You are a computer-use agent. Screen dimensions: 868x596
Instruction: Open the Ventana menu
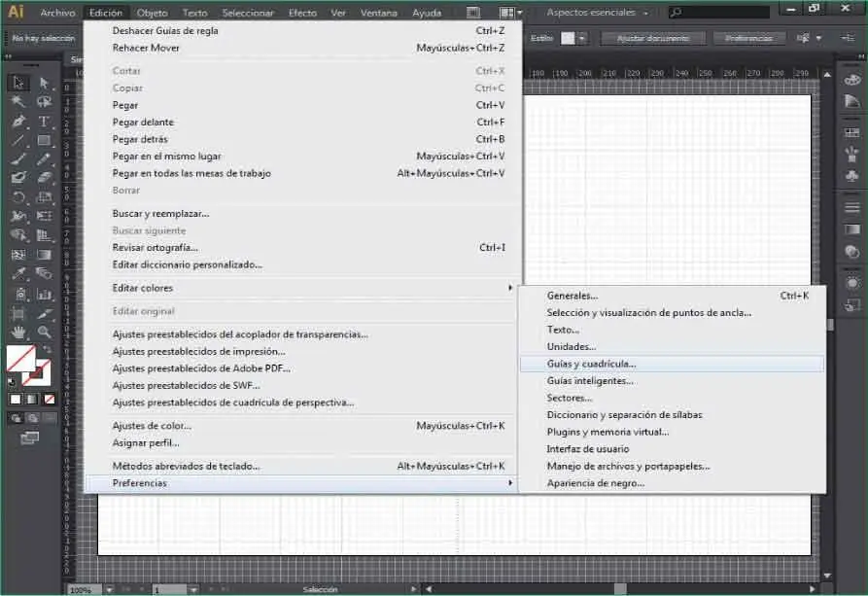tap(379, 13)
